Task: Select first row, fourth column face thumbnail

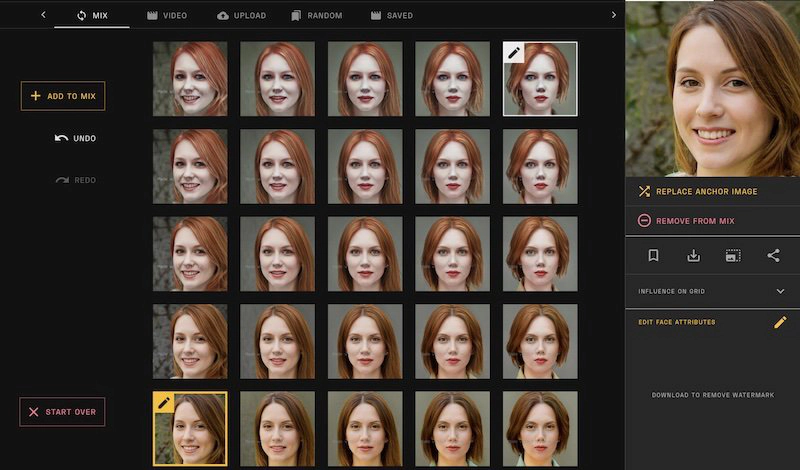Action: (453, 79)
